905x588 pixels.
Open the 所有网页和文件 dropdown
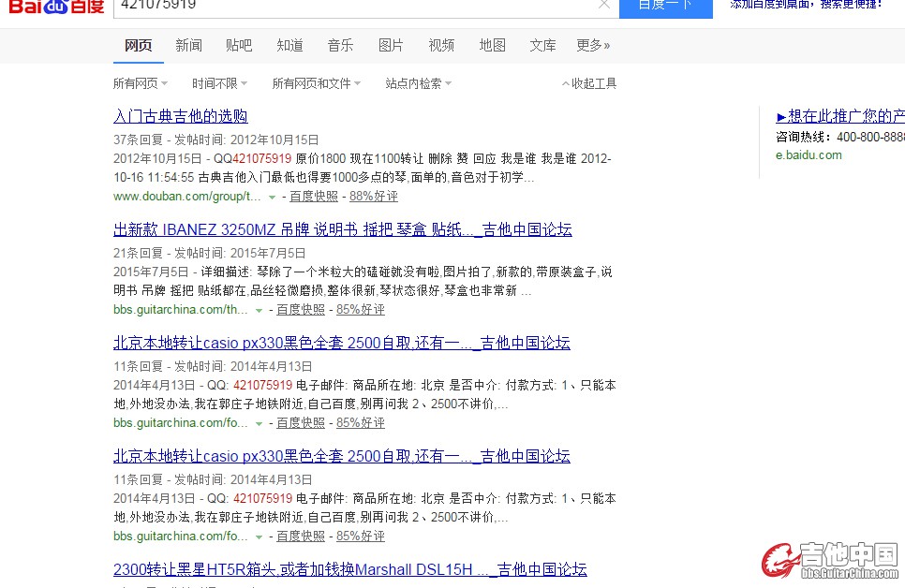(x=317, y=83)
